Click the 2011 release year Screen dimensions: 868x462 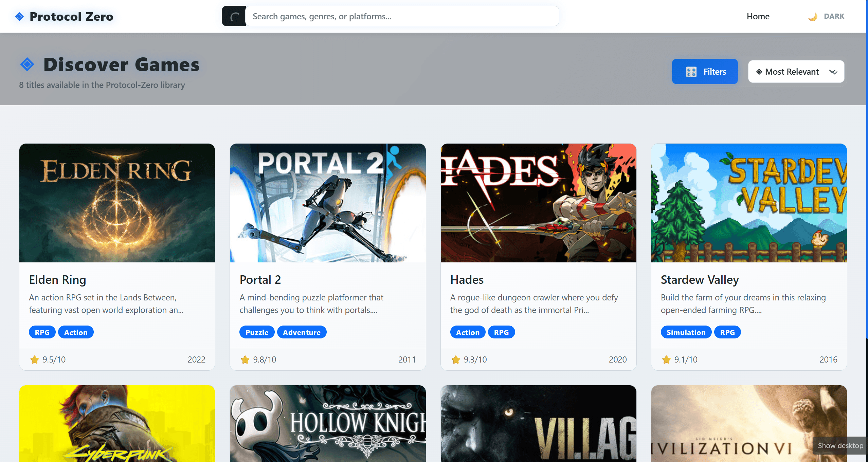(407, 359)
